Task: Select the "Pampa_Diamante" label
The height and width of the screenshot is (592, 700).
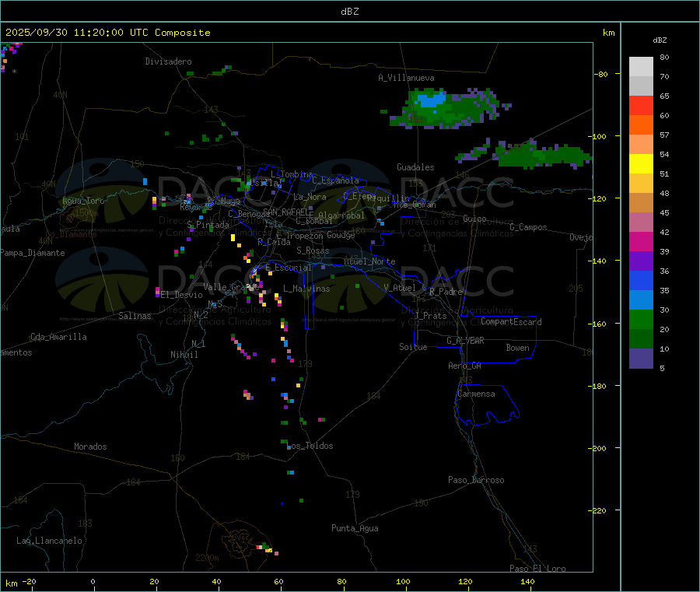Action: click(33, 253)
